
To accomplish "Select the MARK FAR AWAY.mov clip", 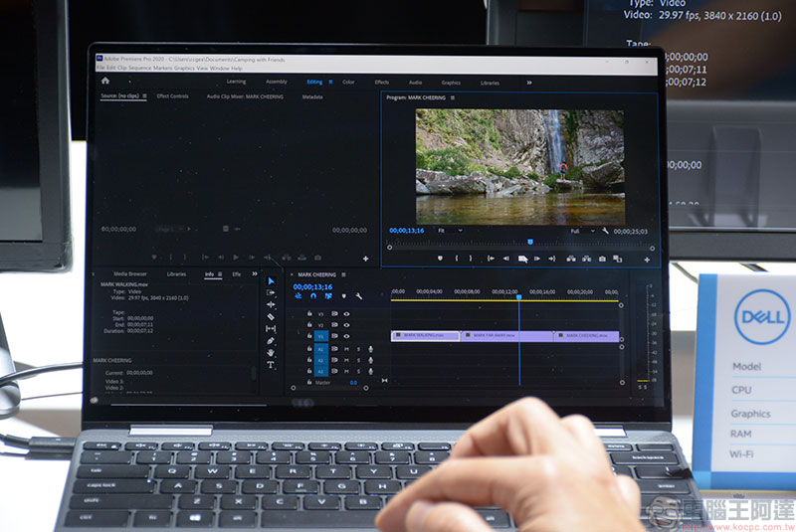I will [x=507, y=336].
